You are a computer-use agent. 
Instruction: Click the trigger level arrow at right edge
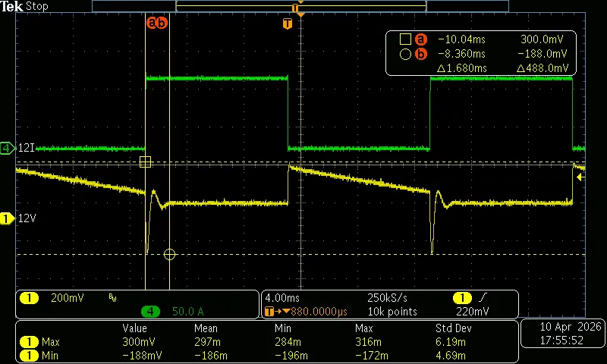[x=580, y=177]
